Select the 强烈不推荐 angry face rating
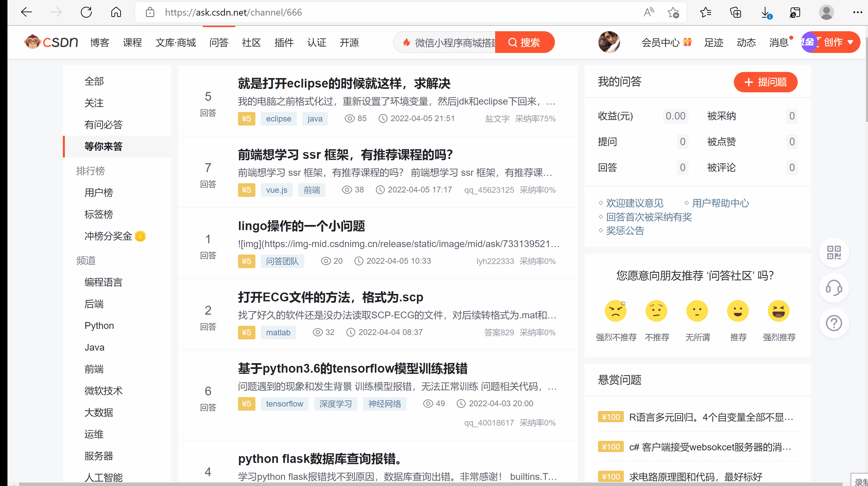This screenshot has height=486, width=868. [615, 311]
